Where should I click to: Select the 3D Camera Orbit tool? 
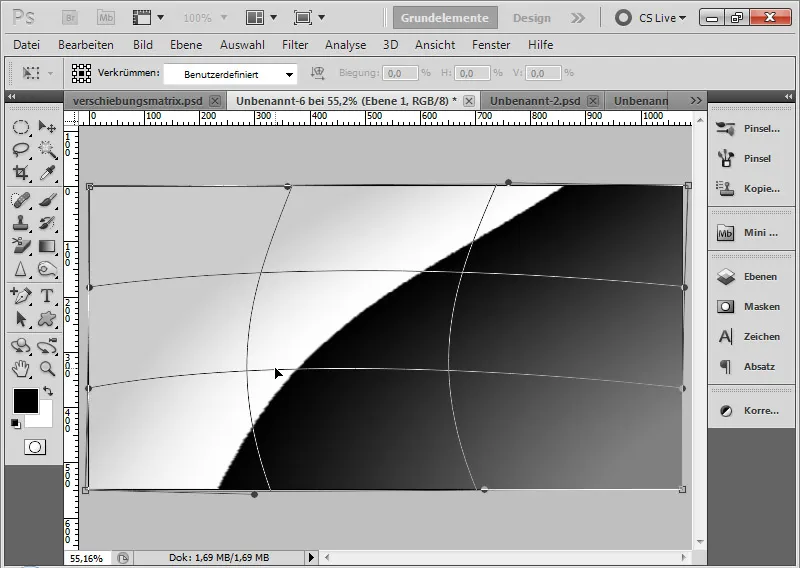pos(47,346)
